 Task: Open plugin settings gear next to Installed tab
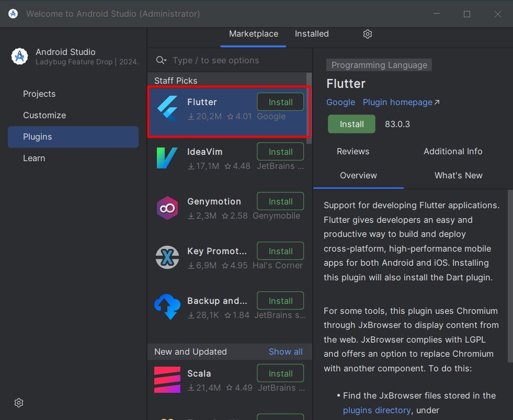[368, 34]
